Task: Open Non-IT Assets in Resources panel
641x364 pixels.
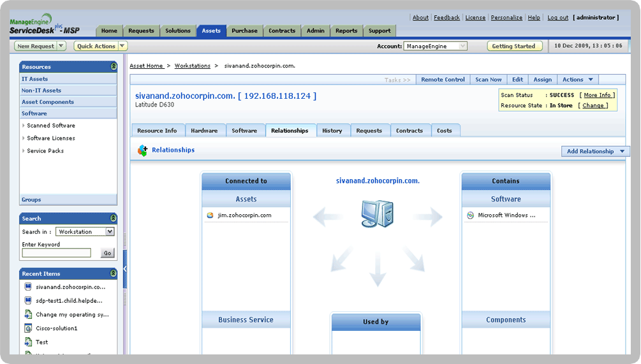Action: pos(68,91)
